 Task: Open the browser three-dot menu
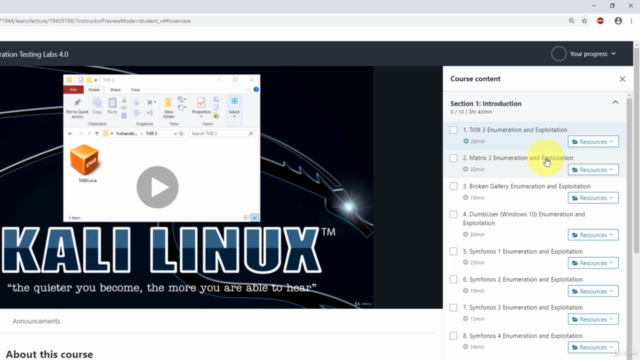[x=631, y=21]
